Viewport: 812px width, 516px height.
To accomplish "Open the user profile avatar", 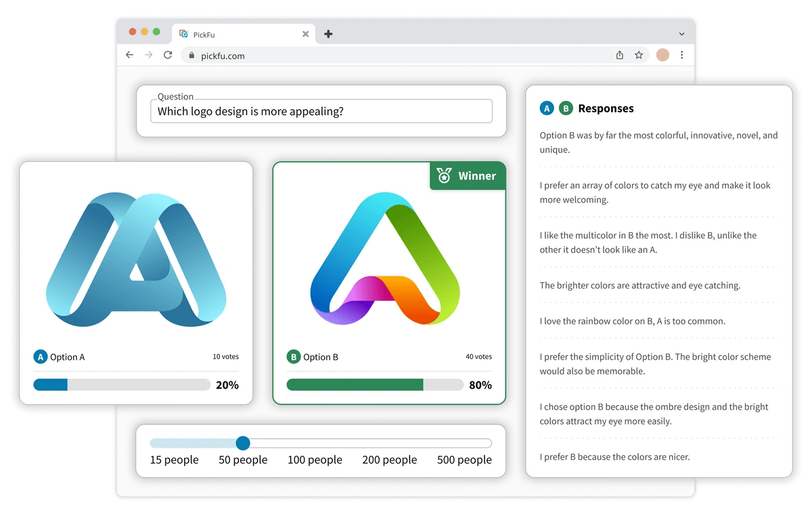I will pyautogui.click(x=662, y=56).
